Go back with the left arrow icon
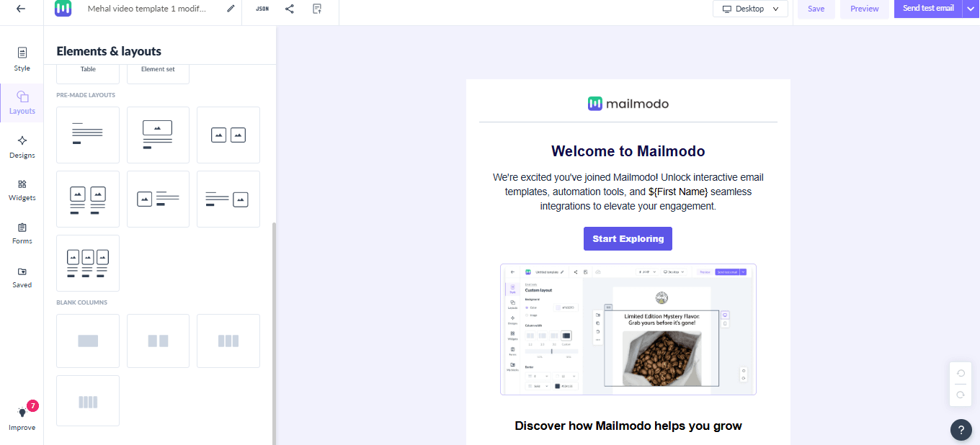Viewport: 980px width, 445px height. pyautogui.click(x=20, y=9)
